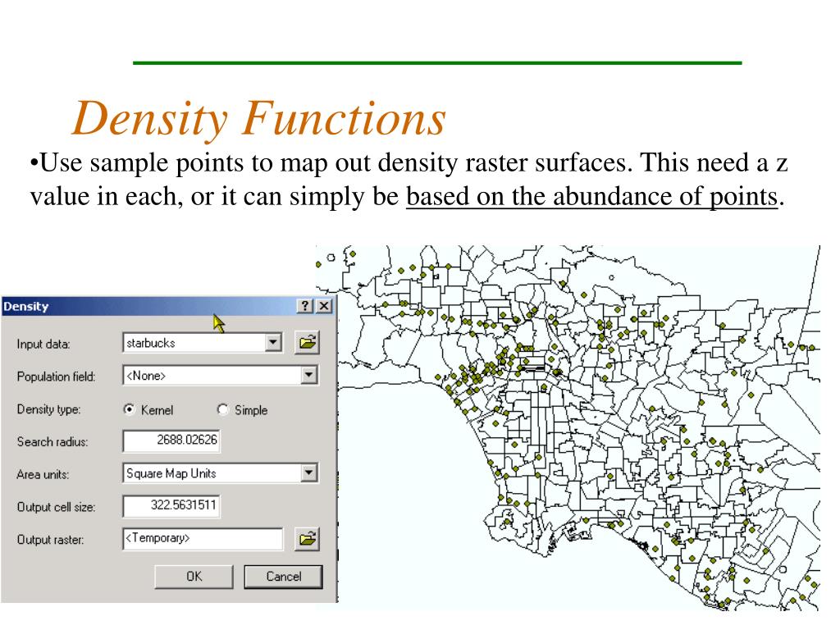The image size is (840, 630).
Task: Click the Output cell size field
Action: click(x=171, y=506)
